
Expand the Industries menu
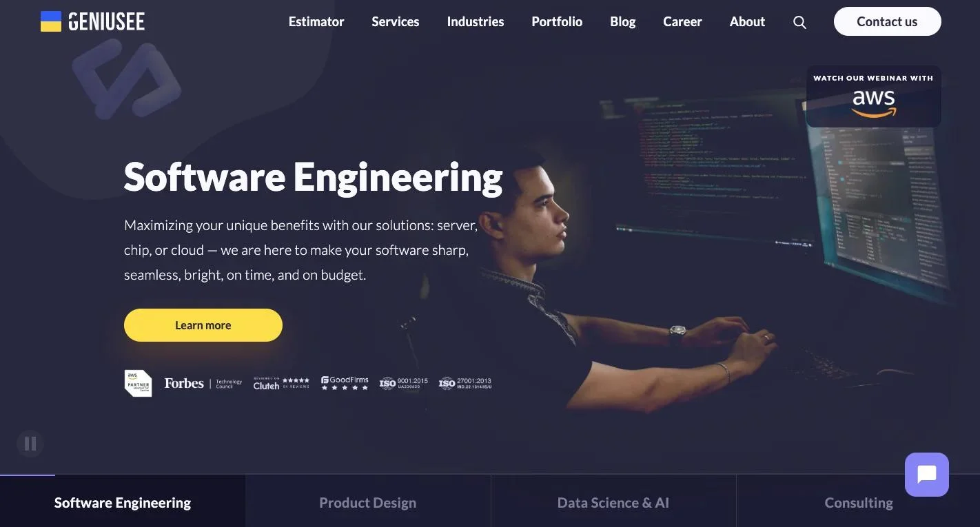[x=476, y=22]
